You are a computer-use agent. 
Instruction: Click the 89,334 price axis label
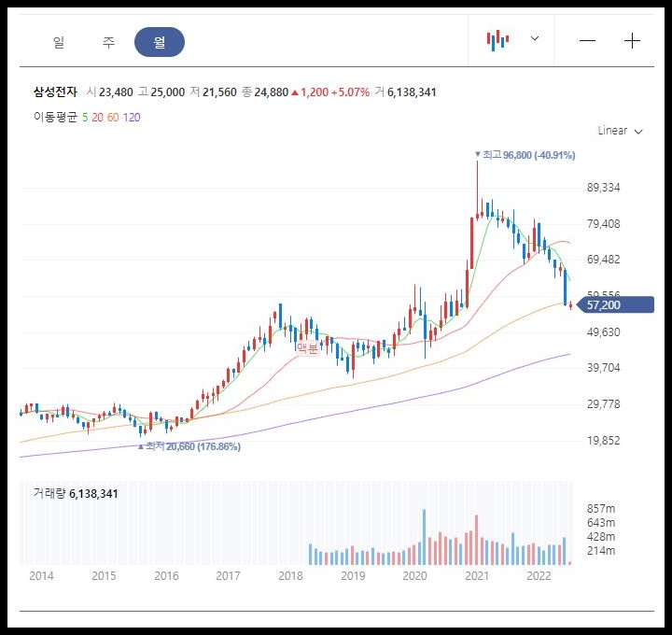604,188
